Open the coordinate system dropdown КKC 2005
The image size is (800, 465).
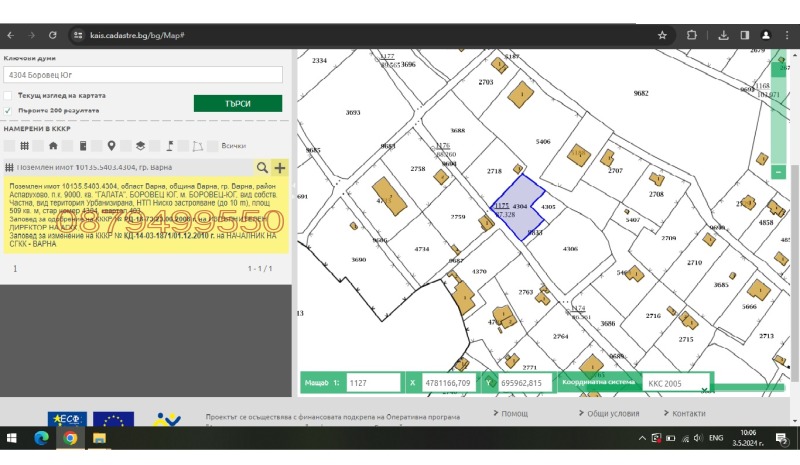pyautogui.click(x=674, y=383)
